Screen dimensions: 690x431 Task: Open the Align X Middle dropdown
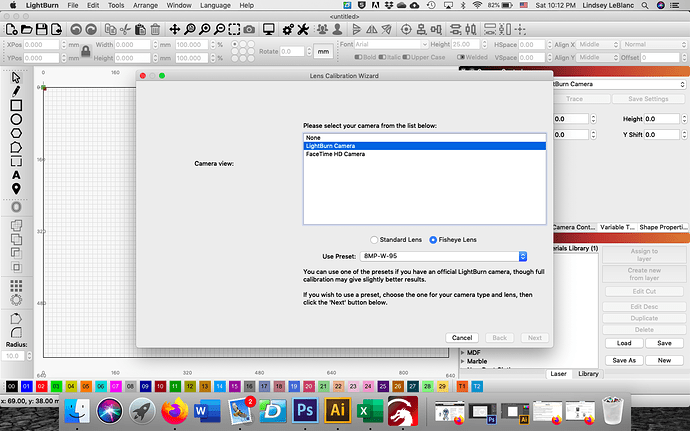click(x=596, y=44)
